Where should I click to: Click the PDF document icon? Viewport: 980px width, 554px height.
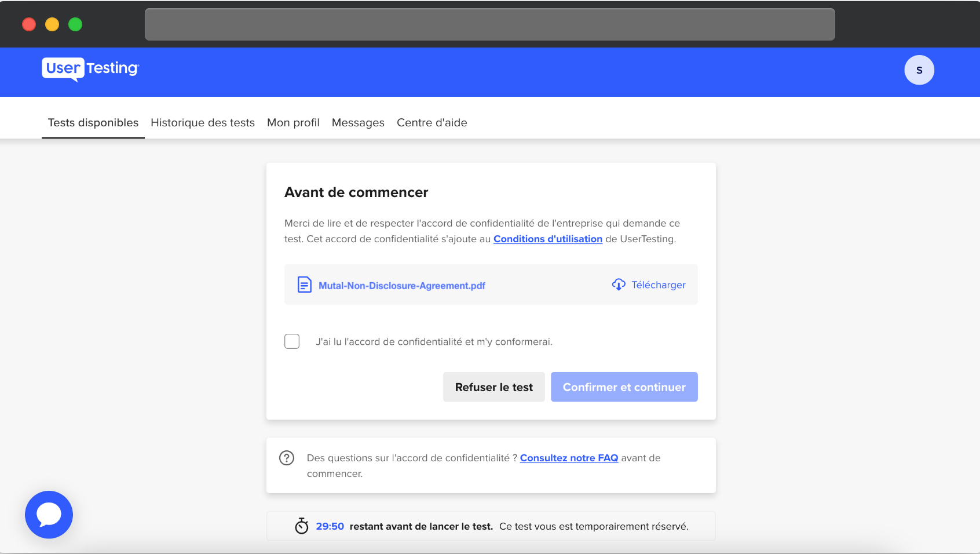point(305,285)
